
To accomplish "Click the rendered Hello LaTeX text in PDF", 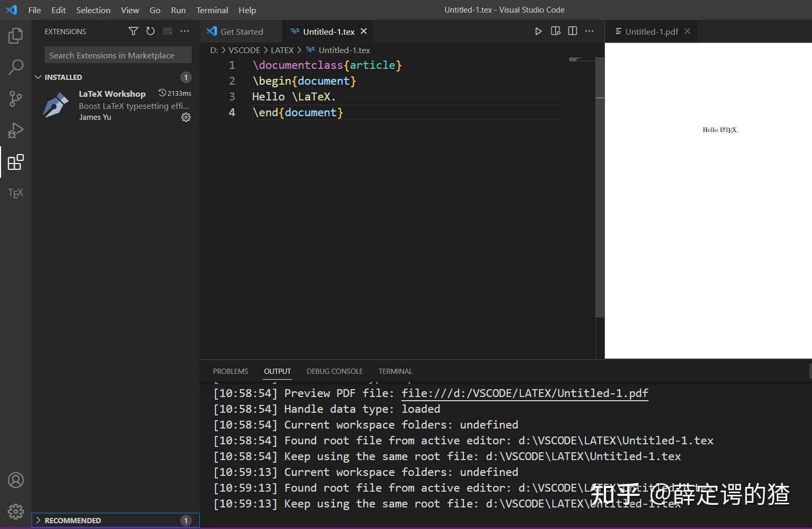I will (x=720, y=130).
